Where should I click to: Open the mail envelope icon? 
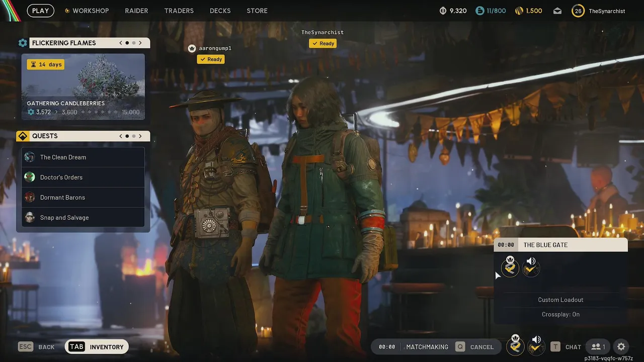(x=557, y=11)
